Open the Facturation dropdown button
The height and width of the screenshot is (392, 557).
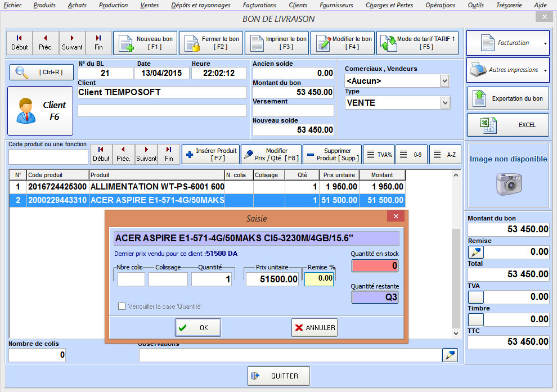coord(508,43)
